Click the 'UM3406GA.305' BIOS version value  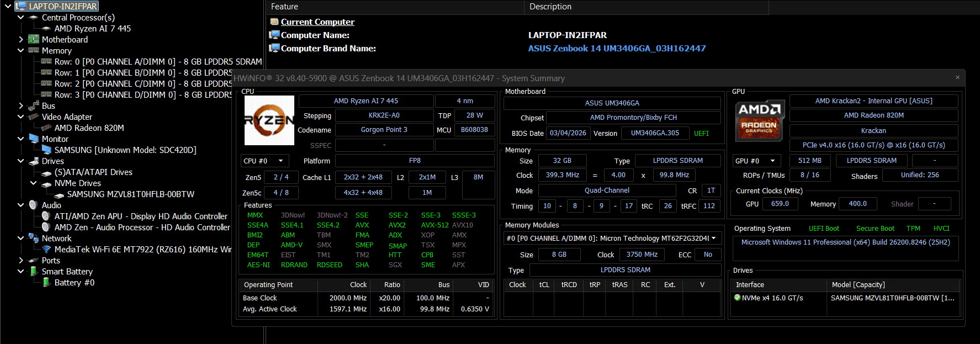(655, 133)
